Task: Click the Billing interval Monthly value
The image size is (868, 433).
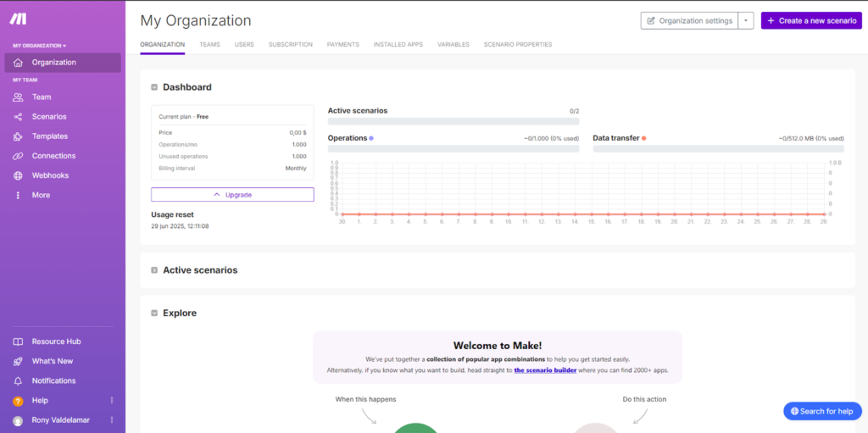Action: (x=296, y=169)
